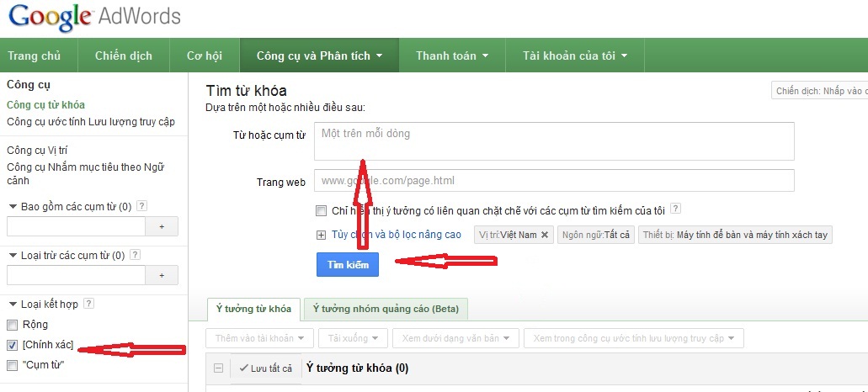The image size is (868, 392).
Task: Click plus button to add excluded phrase
Action: pyautogui.click(x=162, y=275)
